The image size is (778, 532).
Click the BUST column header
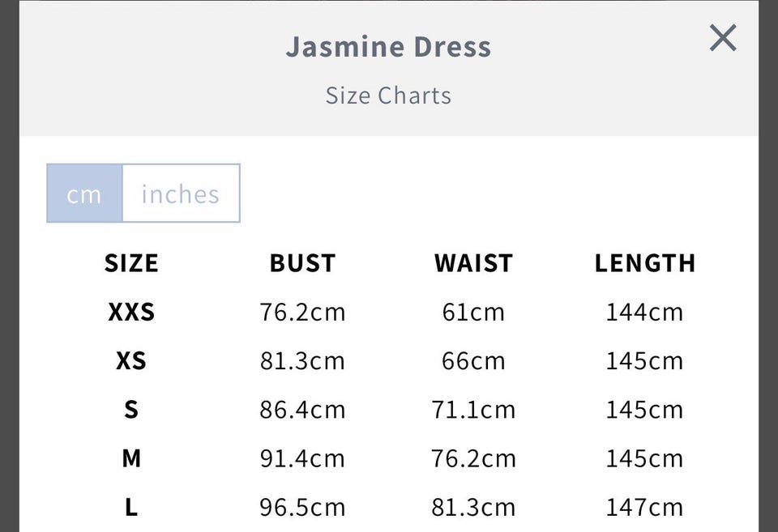coord(302,263)
